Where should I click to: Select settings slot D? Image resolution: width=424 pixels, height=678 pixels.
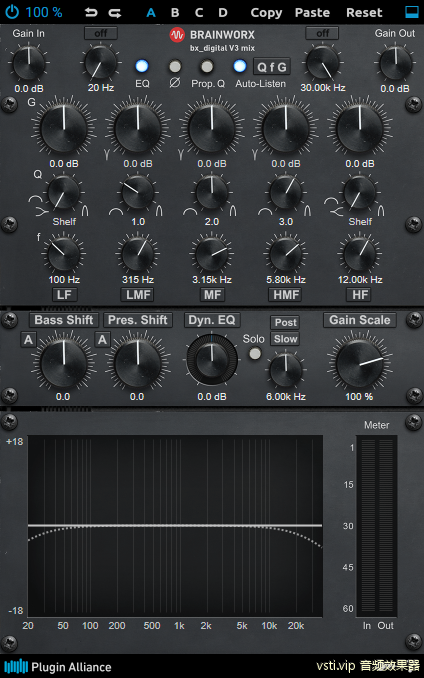click(223, 13)
